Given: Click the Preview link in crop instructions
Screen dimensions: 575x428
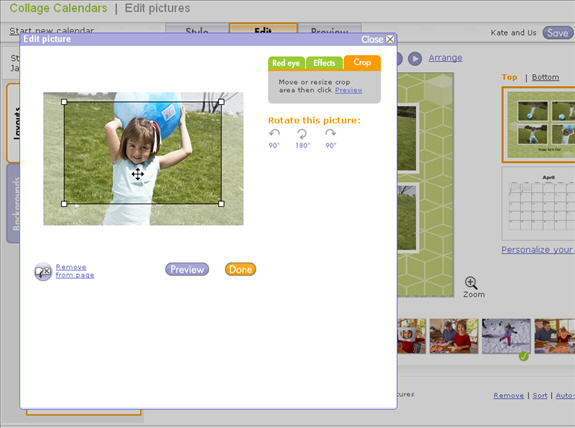Looking at the screenshot, I should pos(348,90).
